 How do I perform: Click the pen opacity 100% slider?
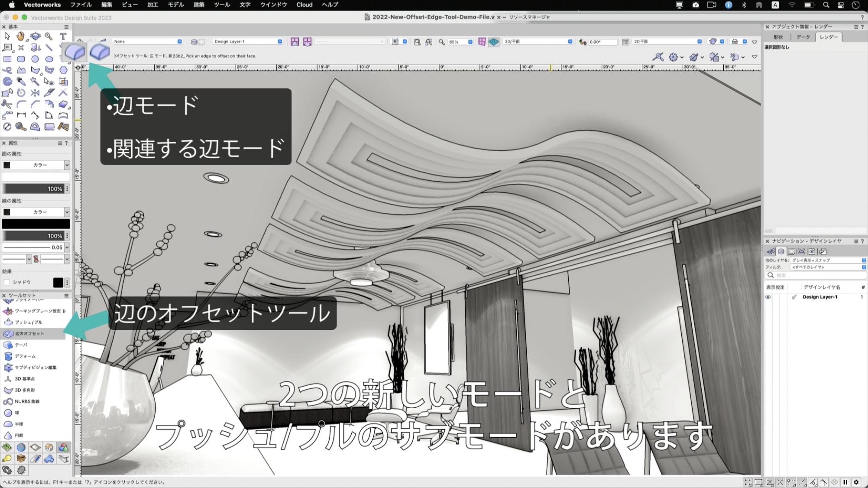[x=33, y=236]
